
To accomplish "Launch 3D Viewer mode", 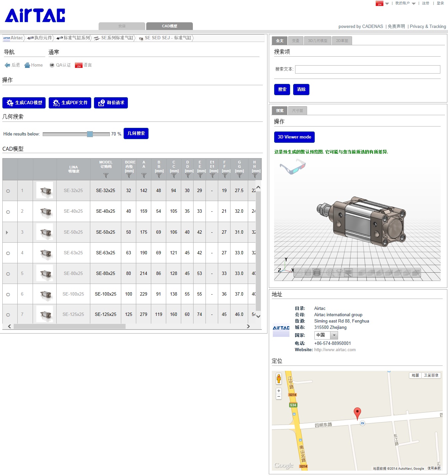I will click(x=294, y=137).
